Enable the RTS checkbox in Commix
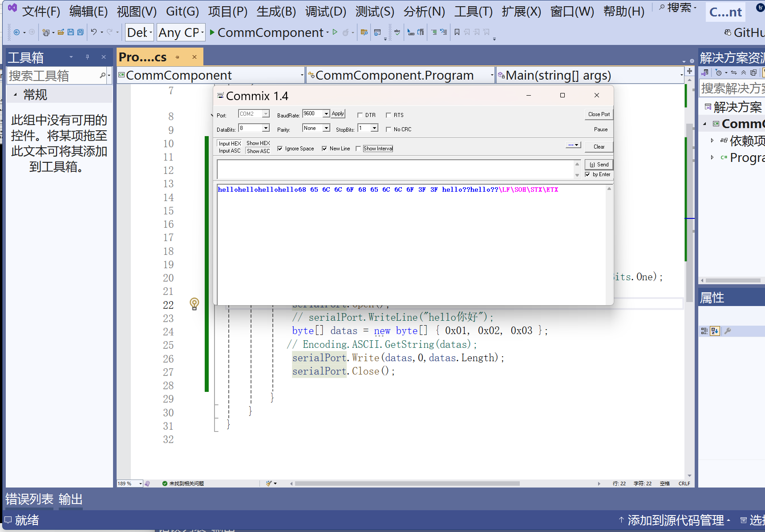 tap(389, 115)
